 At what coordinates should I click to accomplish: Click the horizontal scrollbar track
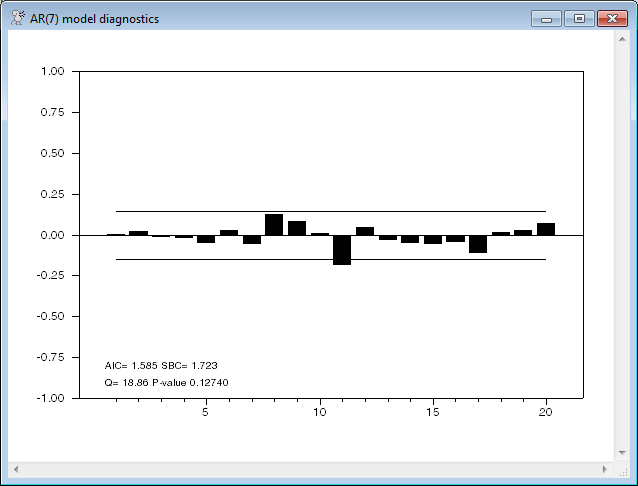310,469
